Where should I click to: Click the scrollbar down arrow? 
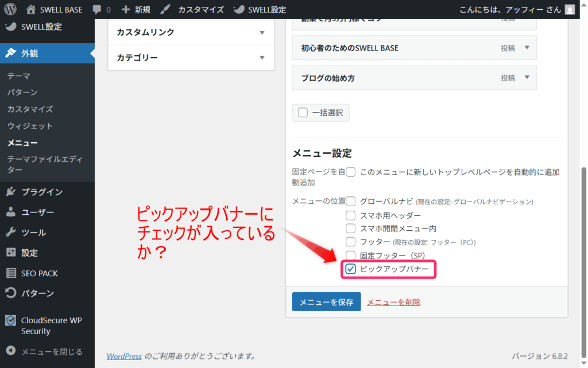[584, 363]
